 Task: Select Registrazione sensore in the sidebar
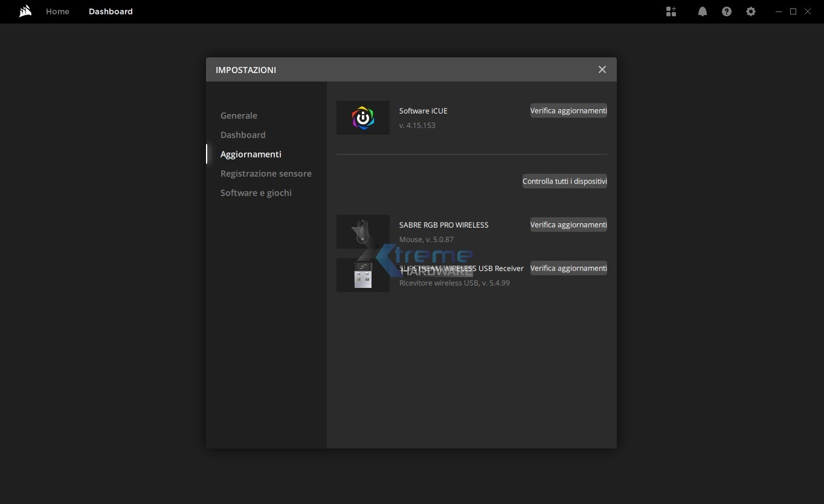click(x=266, y=173)
